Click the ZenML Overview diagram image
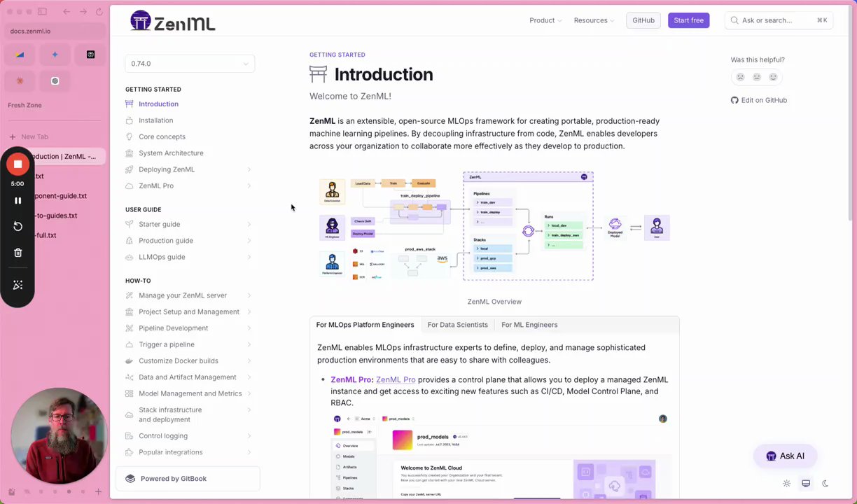 494,226
